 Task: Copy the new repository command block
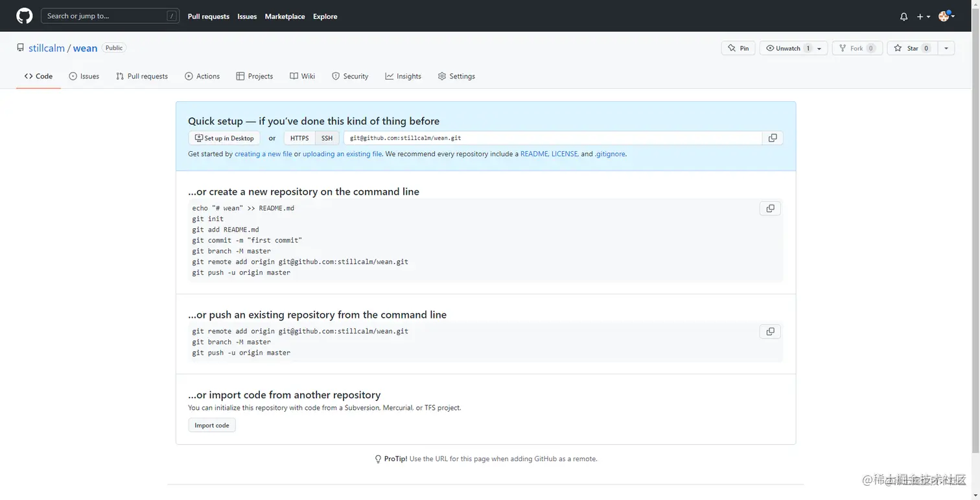[x=770, y=208]
